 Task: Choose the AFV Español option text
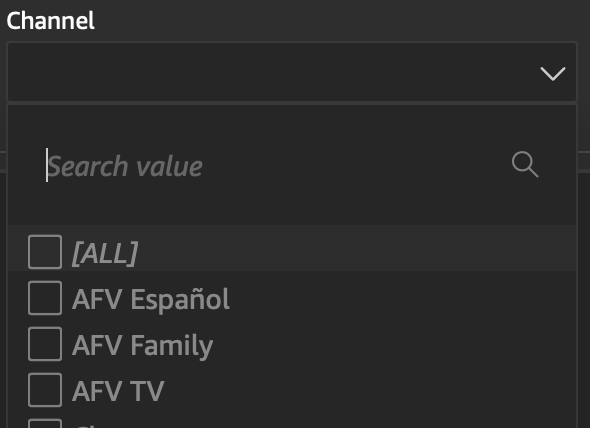(151, 299)
